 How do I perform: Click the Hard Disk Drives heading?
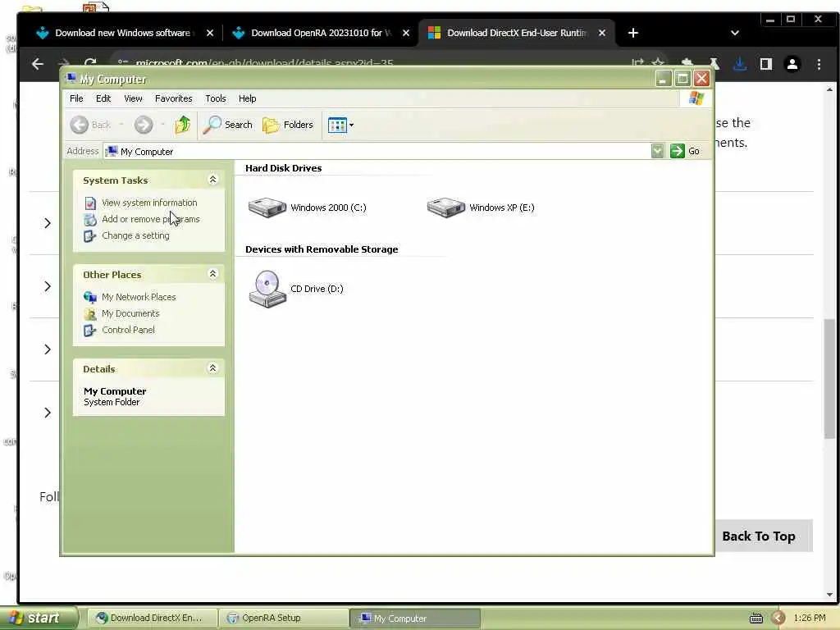click(x=283, y=168)
